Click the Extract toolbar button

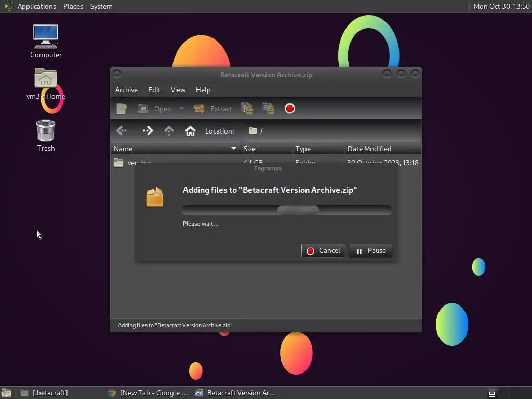[212, 109]
